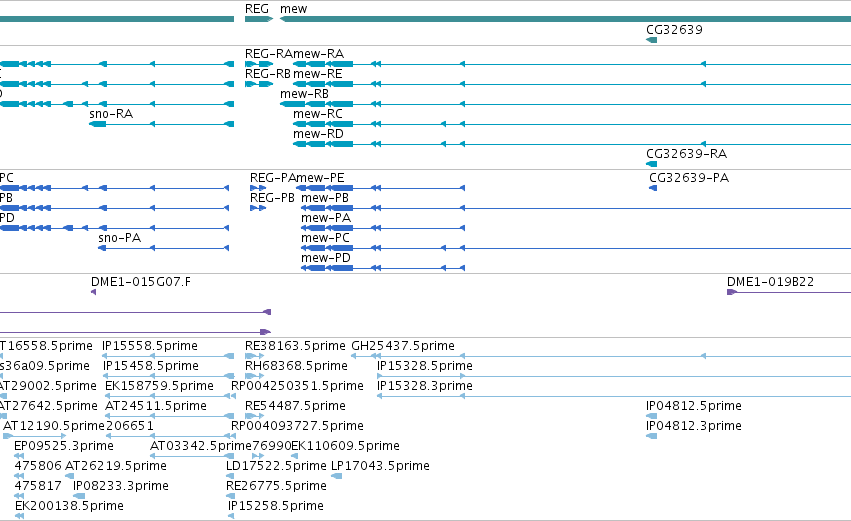
Task: Click the sno-PA protein label
Action: point(119,238)
